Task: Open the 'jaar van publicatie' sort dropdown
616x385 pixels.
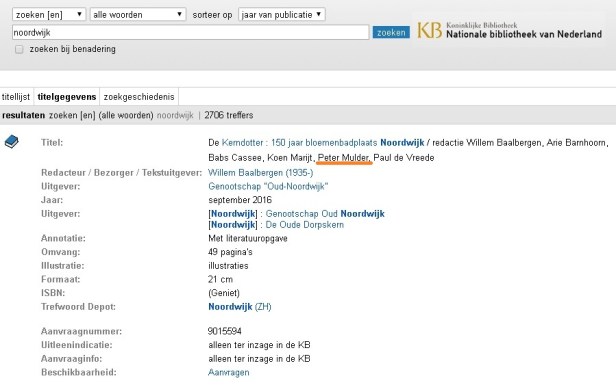Action: pyautogui.click(x=282, y=15)
